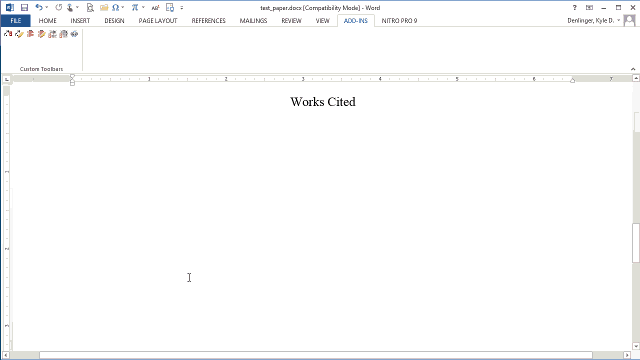
Task: Open Touch/Mouse mode dropdown arrow
Action: (x=77, y=7)
